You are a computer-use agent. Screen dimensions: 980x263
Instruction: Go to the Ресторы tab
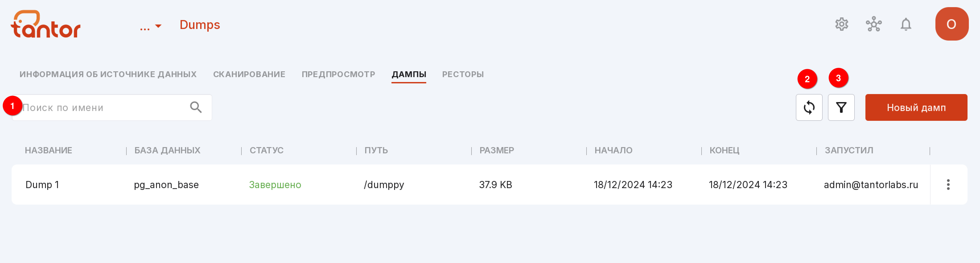[463, 74]
